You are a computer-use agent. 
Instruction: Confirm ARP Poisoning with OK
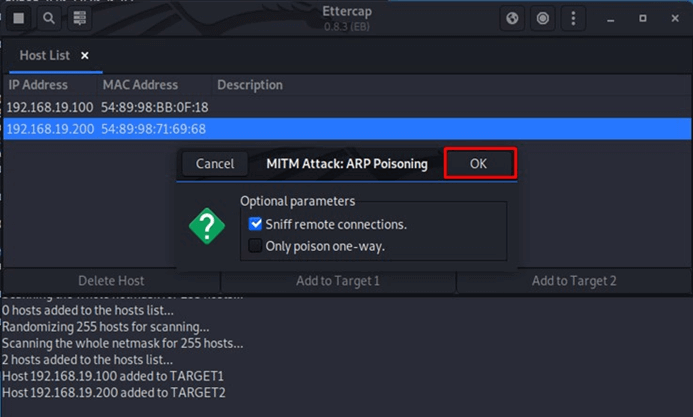[479, 164]
